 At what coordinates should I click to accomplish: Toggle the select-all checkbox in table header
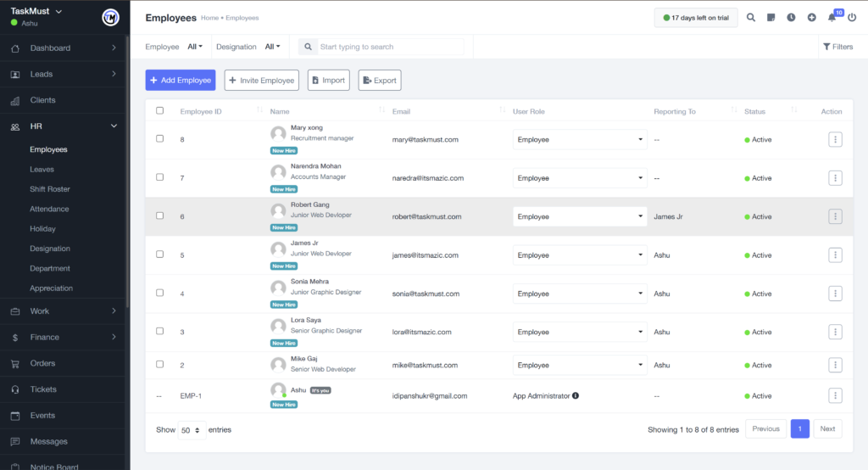pyautogui.click(x=160, y=111)
